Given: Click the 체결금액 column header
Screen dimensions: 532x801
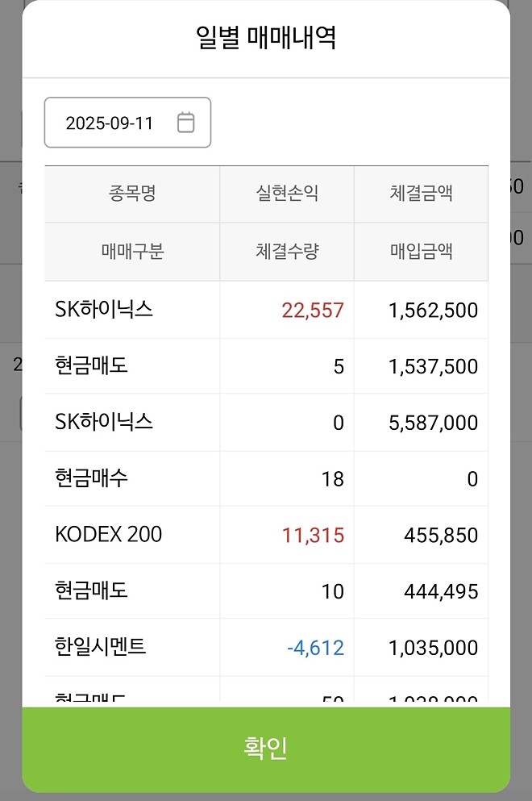Looking at the screenshot, I should coord(420,194).
